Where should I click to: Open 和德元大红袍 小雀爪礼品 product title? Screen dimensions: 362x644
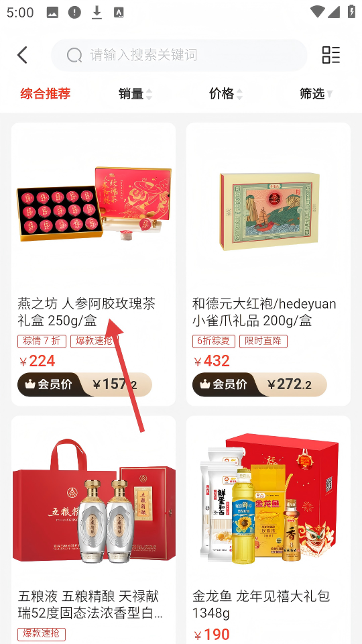(264, 312)
